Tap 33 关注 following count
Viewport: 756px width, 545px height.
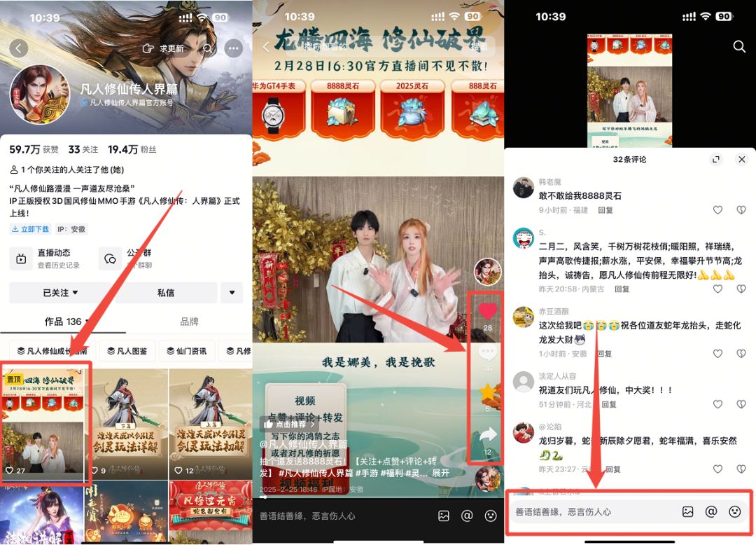(83, 149)
